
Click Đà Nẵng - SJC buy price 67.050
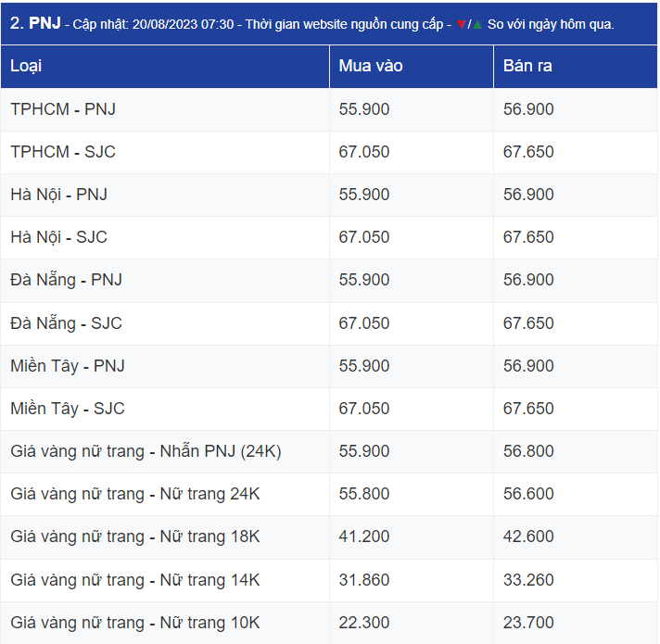click(364, 323)
